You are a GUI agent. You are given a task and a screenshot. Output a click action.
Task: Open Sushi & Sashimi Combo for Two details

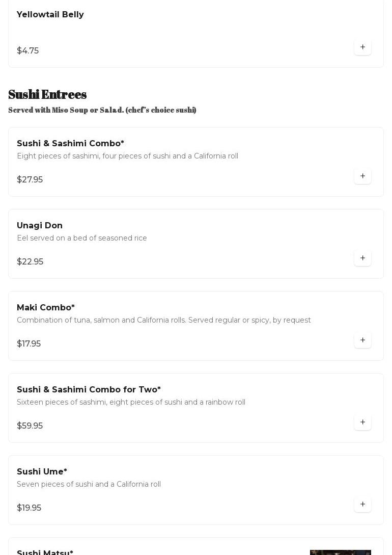[89, 390]
